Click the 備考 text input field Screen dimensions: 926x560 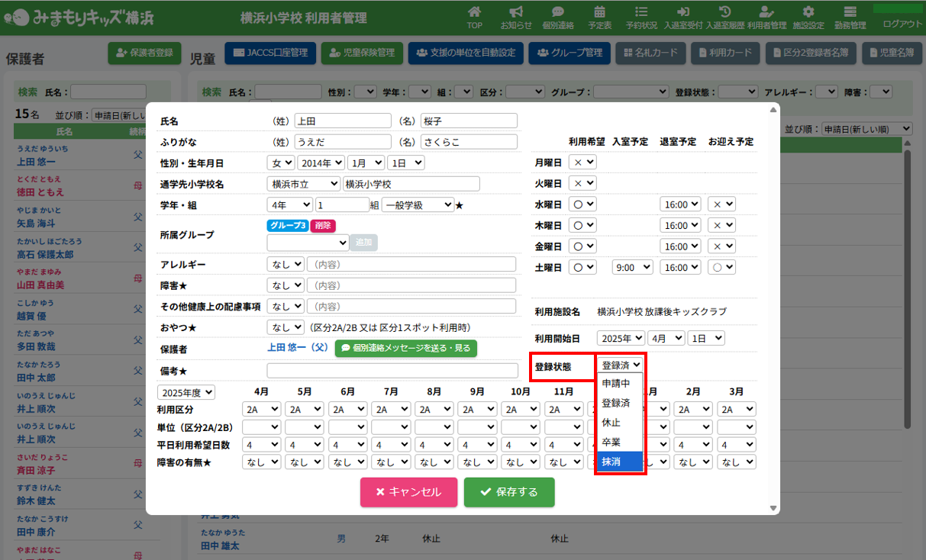pyautogui.click(x=392, y=371)
